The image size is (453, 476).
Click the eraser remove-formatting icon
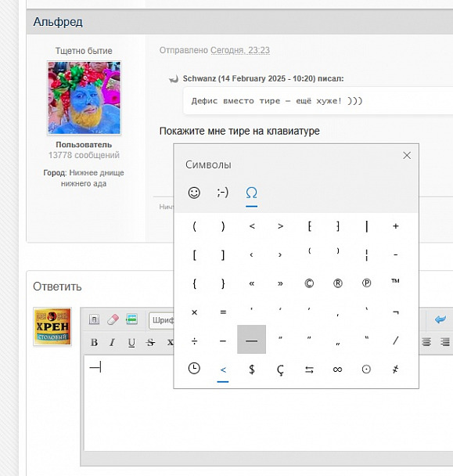113,319
